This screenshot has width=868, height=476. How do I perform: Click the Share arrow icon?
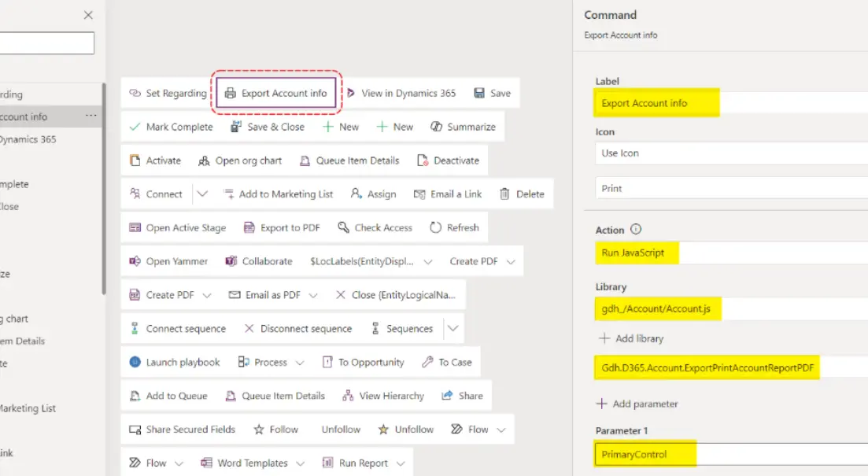(x=448, y=396)
